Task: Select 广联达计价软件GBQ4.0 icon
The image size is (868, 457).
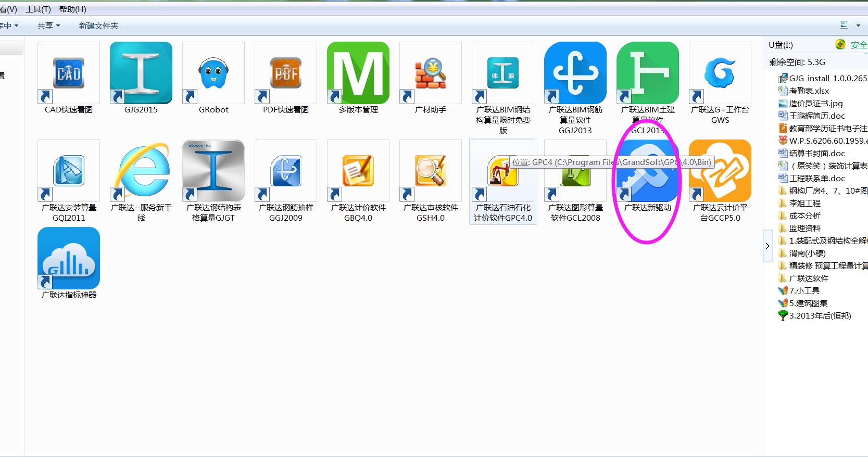Action: (x=358, y=171)
